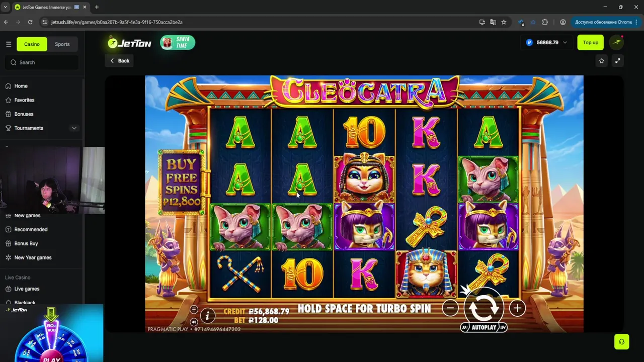Spin the reels with the circular arrow button
Screen dimensions: 644x362
point(484,308)
